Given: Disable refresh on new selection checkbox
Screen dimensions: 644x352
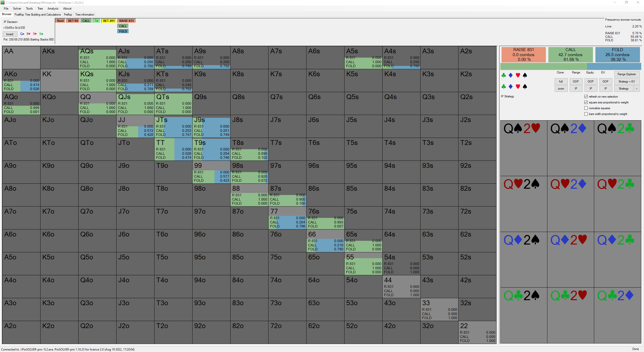Looking at the screenshot, I should tap(586, 97).
